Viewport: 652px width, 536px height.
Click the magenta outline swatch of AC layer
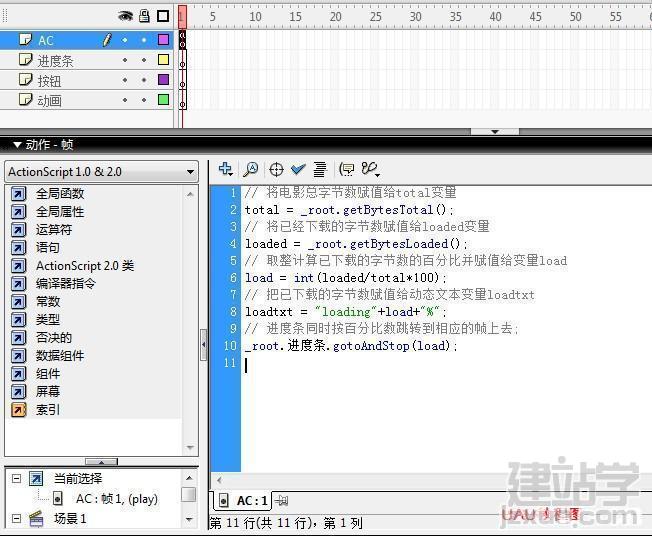(x=163, y=40)
